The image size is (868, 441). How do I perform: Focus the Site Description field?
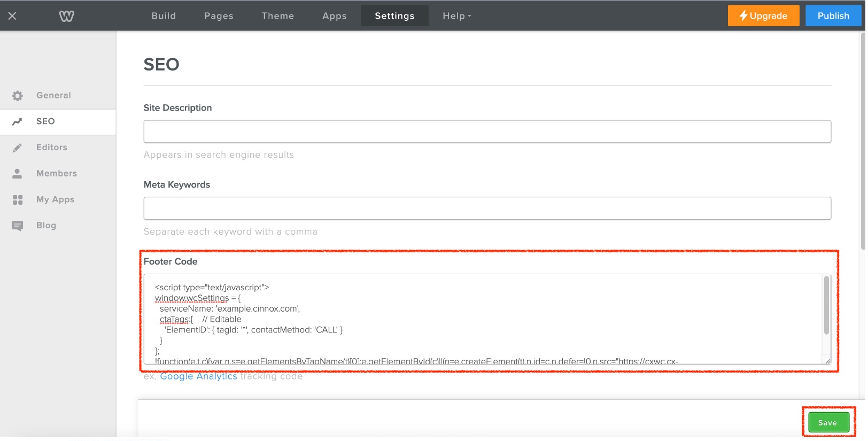tap(487, 131)
